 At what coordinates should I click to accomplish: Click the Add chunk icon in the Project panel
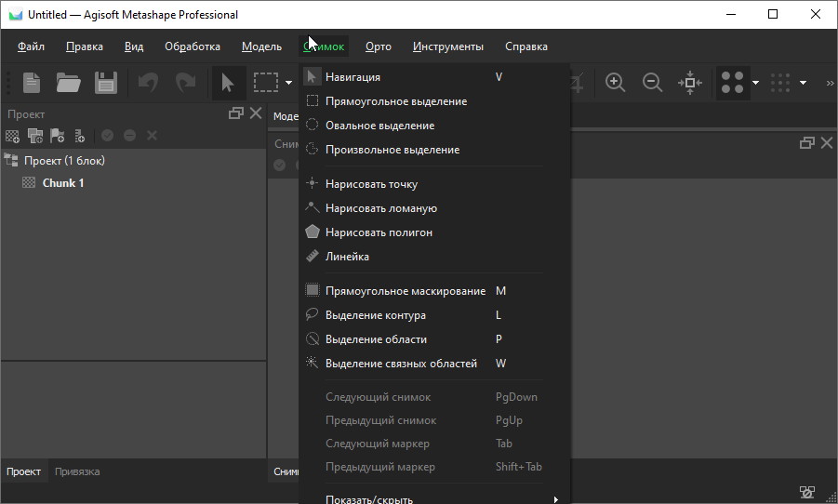tap(12, 136)
